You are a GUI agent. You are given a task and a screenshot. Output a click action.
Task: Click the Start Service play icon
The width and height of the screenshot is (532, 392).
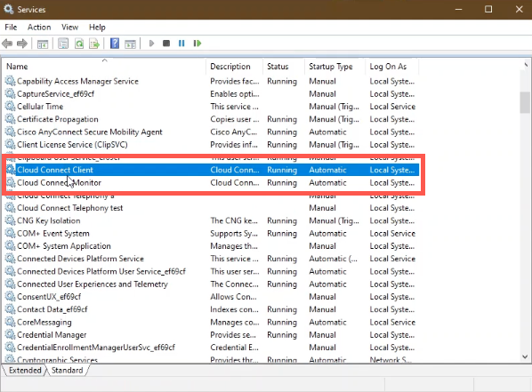click(x=151, y=44)
